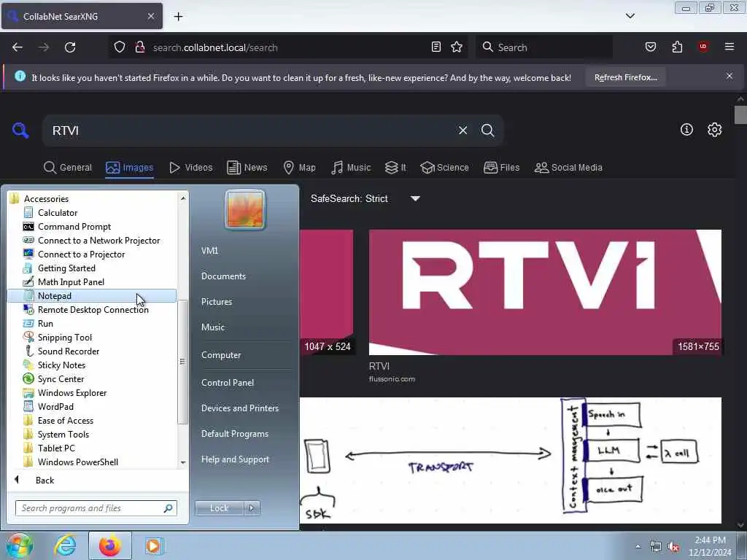747x560 pixels.
Task: Open Internet Explorer from taskbar
Action: [65, 545]
